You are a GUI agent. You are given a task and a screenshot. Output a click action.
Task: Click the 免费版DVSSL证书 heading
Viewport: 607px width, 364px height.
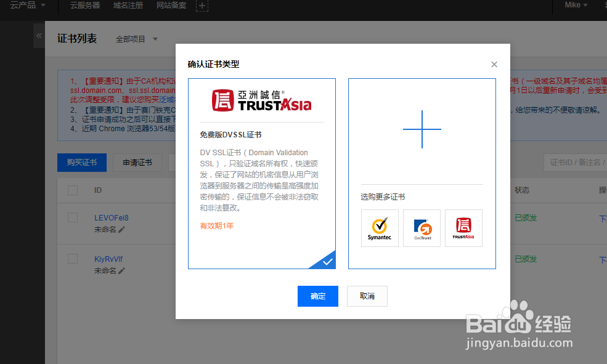click(230, 135)
